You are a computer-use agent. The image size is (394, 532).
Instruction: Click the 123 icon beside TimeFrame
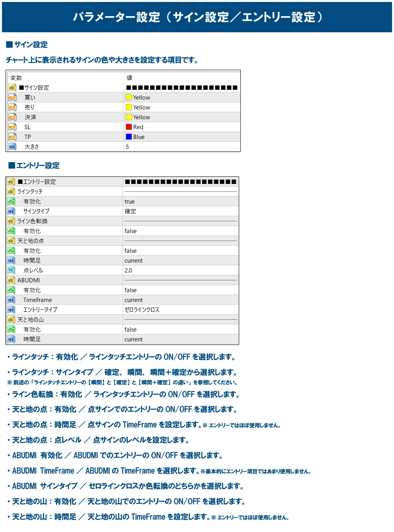(x=11, y=300)
